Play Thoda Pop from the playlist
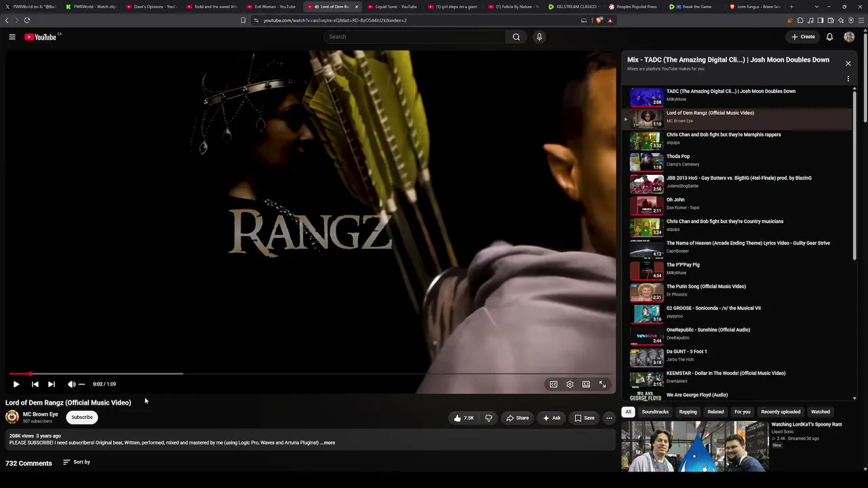The image size is (868, 488). tap(737, 161)
